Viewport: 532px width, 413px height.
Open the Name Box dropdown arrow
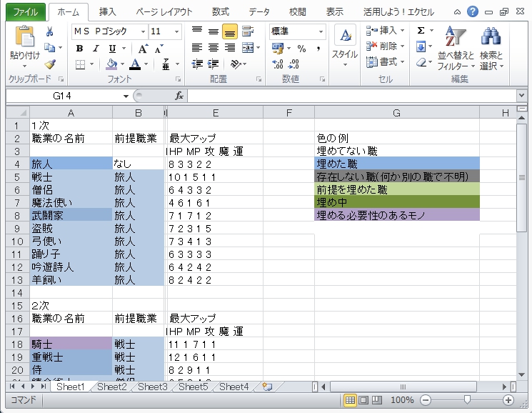click(x=126, y=96)
